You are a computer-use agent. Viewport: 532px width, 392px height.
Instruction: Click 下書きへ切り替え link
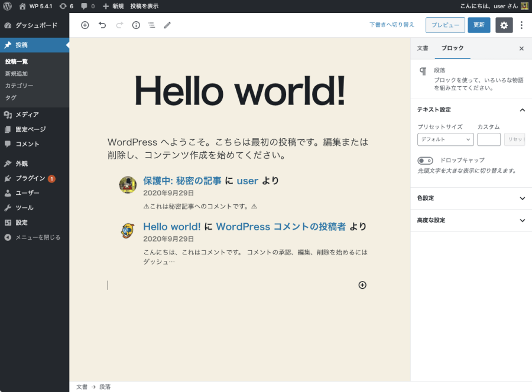tap(392, 25)
